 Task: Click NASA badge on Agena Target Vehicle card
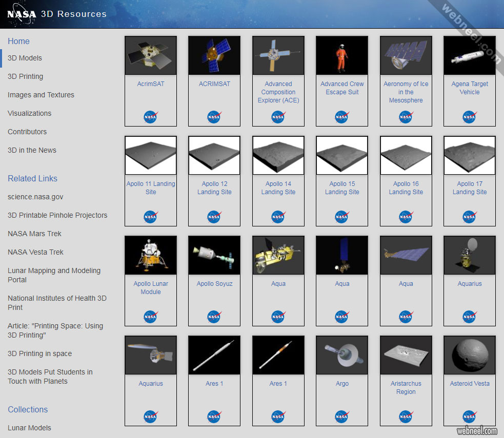(469, 117)
